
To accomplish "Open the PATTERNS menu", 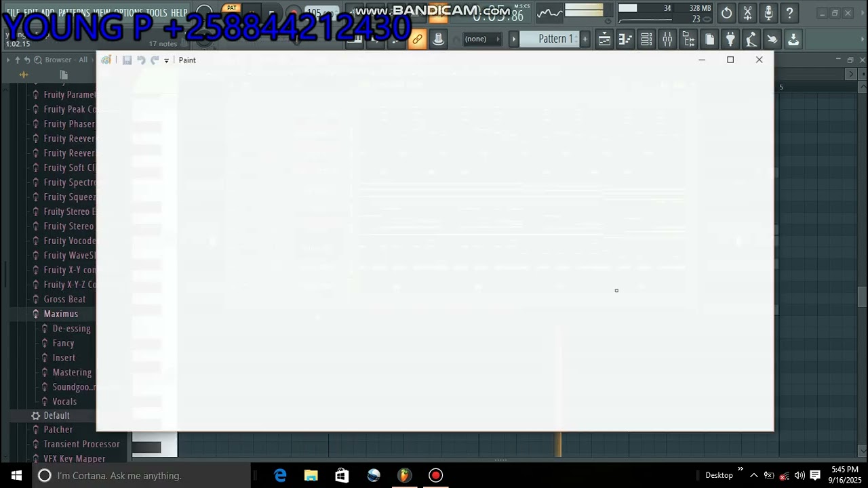I will pyautogui.click(x=74, y=13).
